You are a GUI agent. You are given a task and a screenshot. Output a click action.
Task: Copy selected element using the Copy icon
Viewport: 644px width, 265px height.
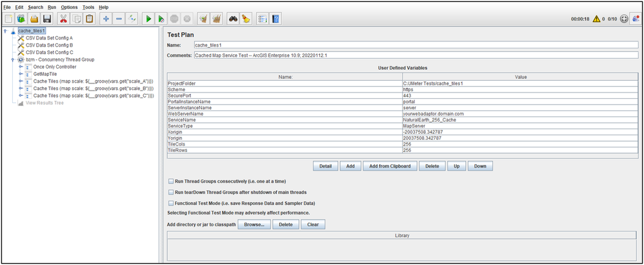point(76,19)
